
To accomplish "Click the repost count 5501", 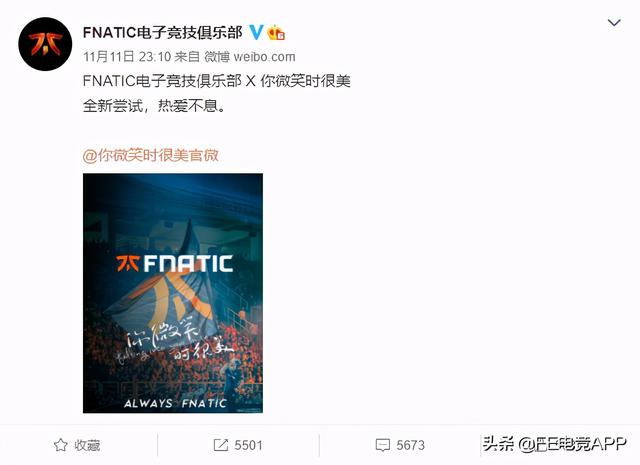I will click(248, 445).
